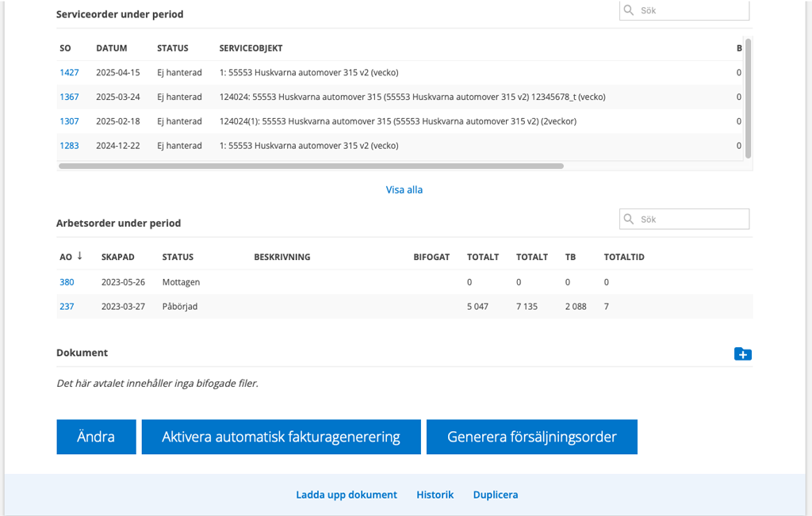
Task: Click the Visa alla link
Action: point(404,190)
